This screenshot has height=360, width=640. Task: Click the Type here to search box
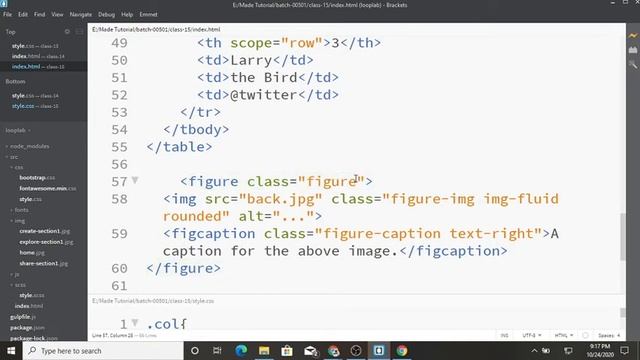[103, 351]
